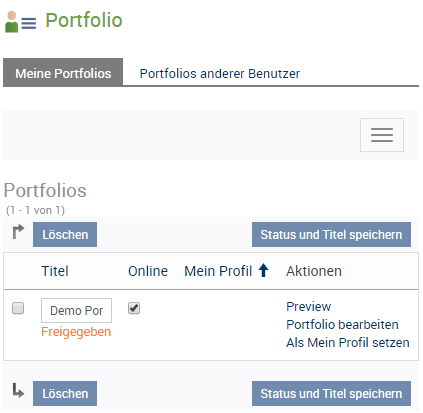This screenshot has width=423, height=413.
Task: Expand the toolbar hamburger menu button
Action: (382, 135)
